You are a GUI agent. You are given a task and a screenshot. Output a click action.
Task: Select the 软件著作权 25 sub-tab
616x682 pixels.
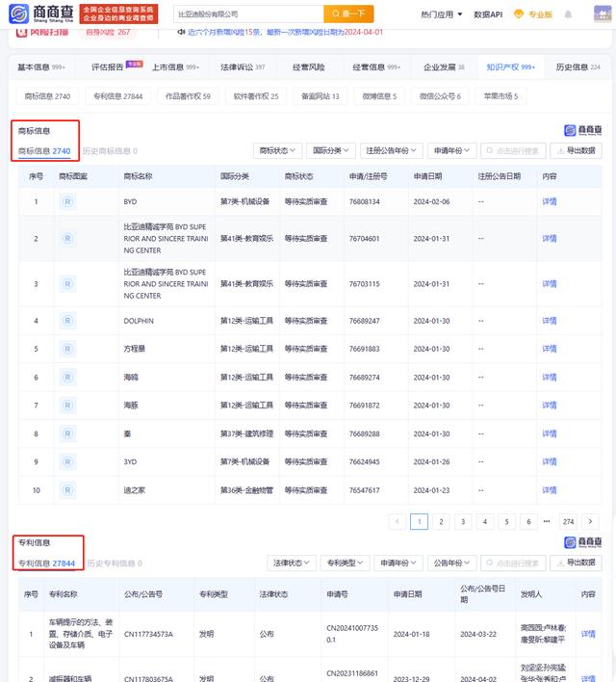(255, 96)
